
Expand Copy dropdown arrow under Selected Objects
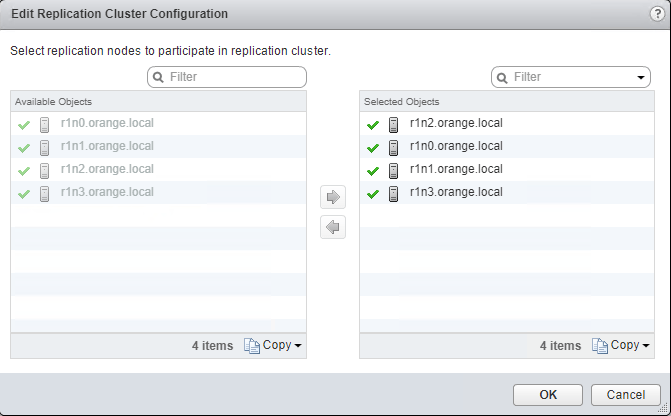(646, 346)
